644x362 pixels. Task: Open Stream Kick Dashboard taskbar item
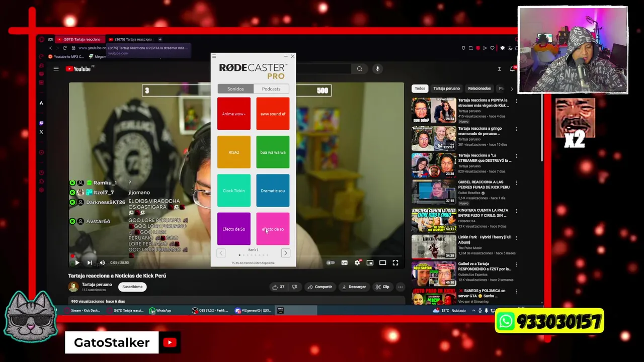point(82,311)
